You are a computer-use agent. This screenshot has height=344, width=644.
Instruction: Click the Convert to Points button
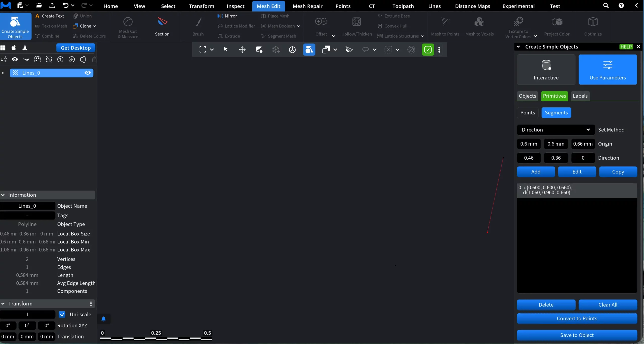(x=577, y=319)
